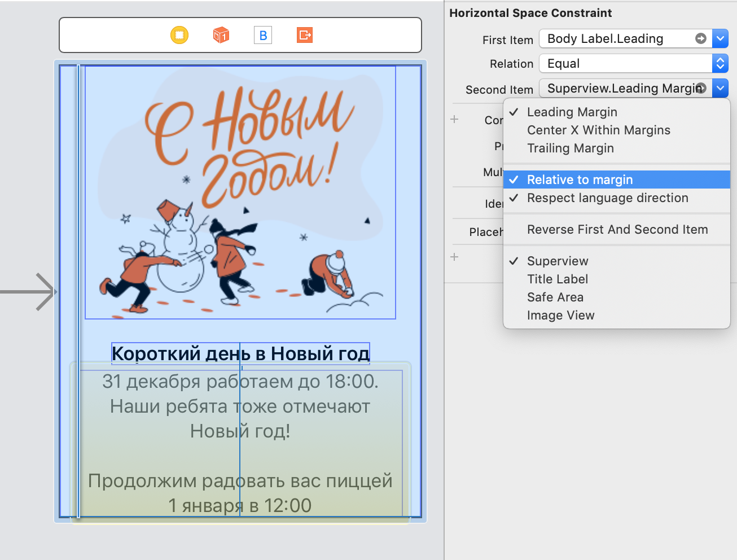Viewport: 737px width, 560px height.
Task: Click the First Responder cube icon
Action: point(221,34)
